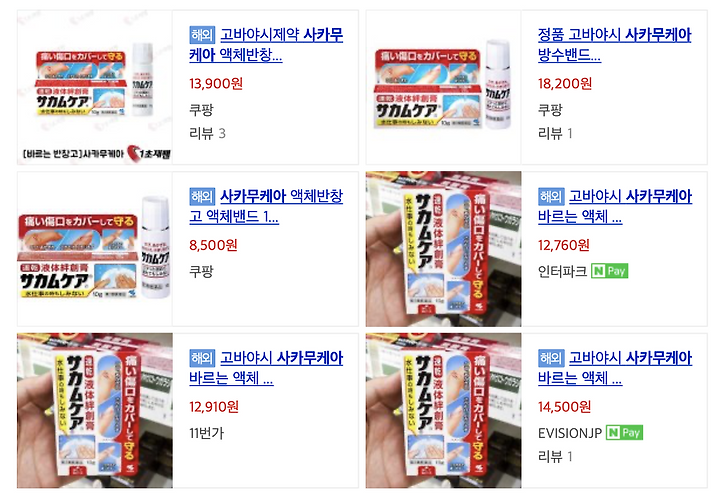Screen dimensions: 720x498
Task: Click the 해외 badge on the 13,900원 listing
Action: pyautogui.click(x=202, y=35)
